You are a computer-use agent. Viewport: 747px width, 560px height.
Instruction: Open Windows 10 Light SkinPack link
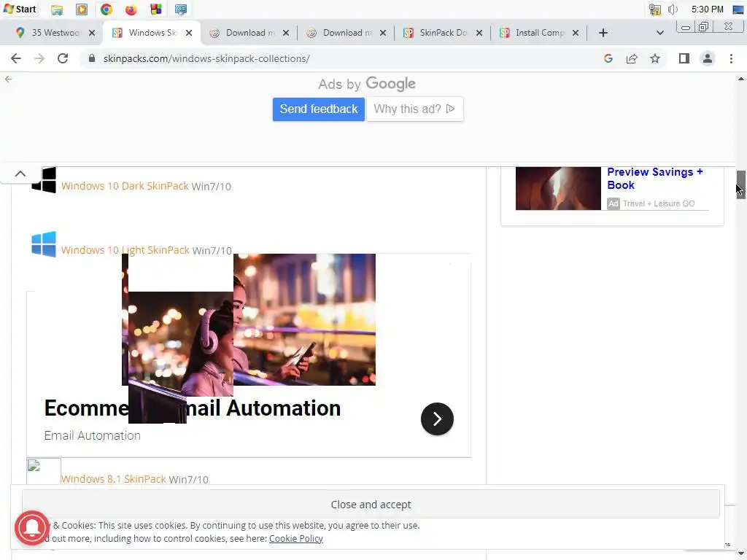pos(125,250)
